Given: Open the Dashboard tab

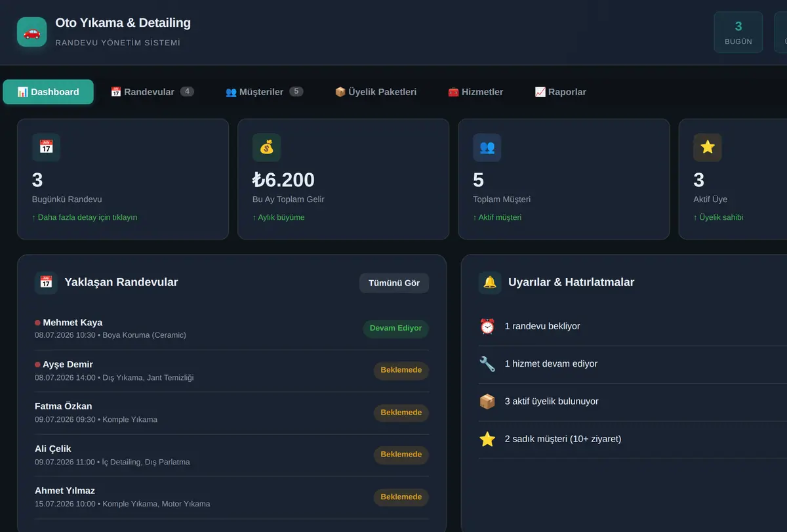Looking at the screenshot, I should [48, 92].
